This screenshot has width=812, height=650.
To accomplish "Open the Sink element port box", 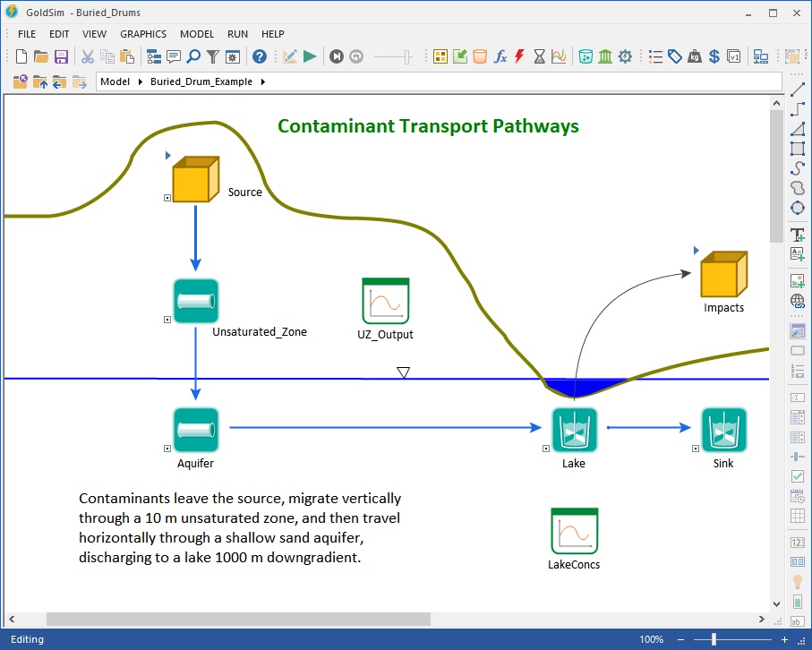I will 696,449.
